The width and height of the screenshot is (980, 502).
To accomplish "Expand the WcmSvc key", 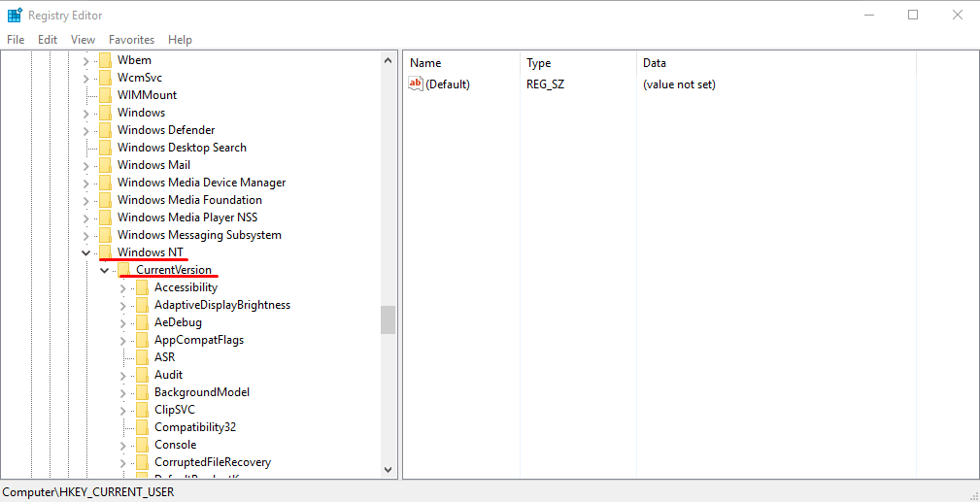I will 86,78.
